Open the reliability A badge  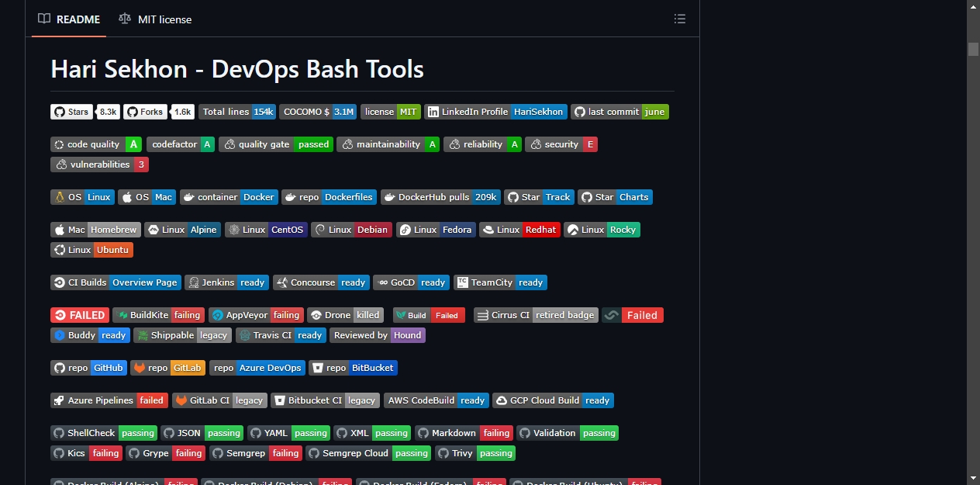(482, 144)
